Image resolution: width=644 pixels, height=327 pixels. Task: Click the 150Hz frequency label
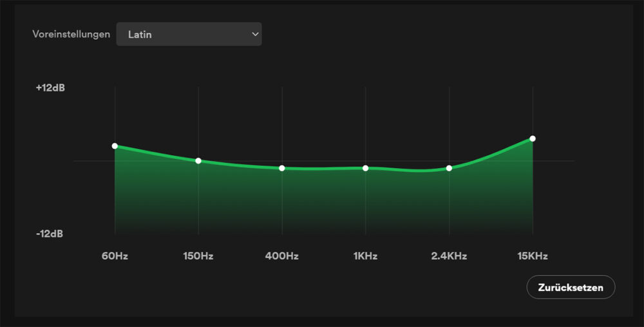coord(198,256)
